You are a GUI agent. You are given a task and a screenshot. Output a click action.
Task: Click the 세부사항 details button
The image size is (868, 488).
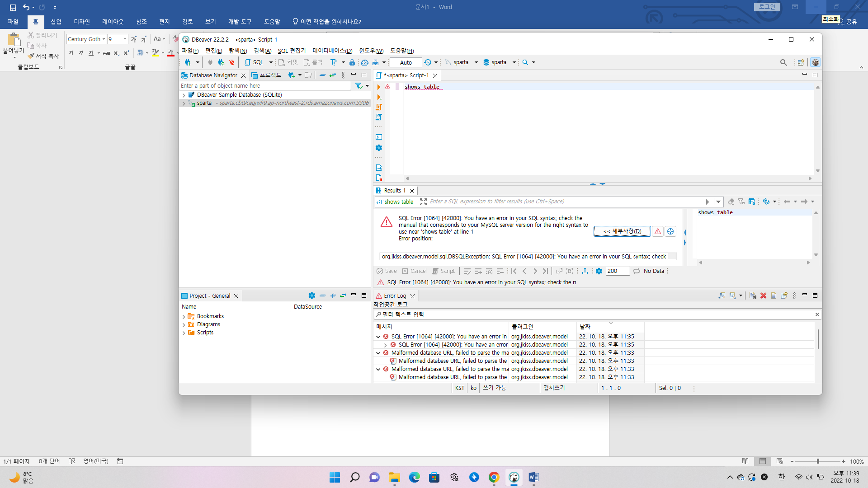click(x=622, y=231)
